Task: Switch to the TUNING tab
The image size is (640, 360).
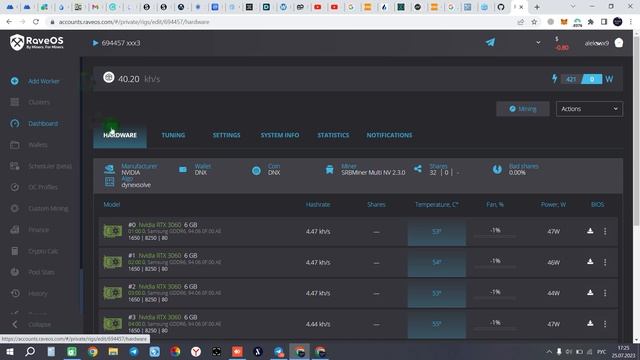Action: (x=173, y=135)
